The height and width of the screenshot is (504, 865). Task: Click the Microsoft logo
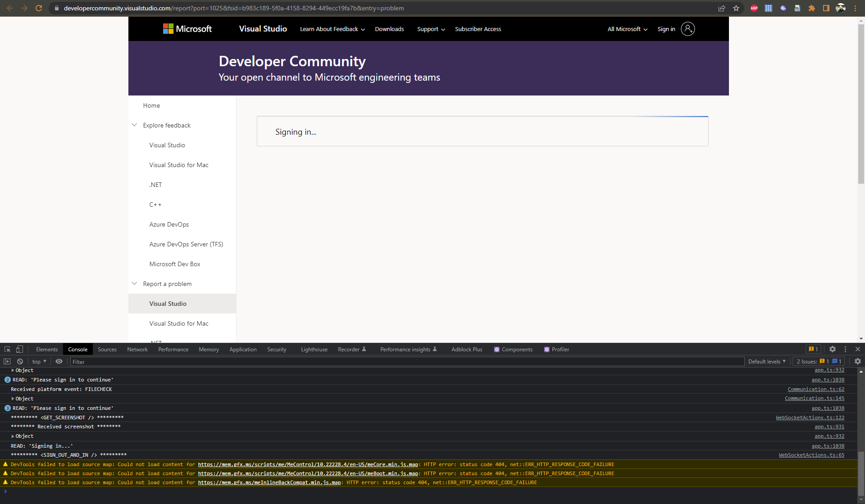pyautogui.click(x=187, y=29)
